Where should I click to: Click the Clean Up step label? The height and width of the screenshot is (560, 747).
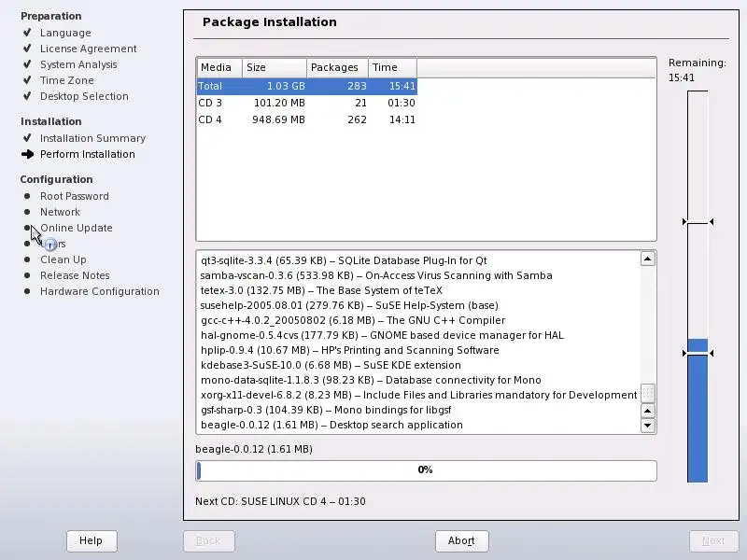pyautogui.click(x=63, y=259)
